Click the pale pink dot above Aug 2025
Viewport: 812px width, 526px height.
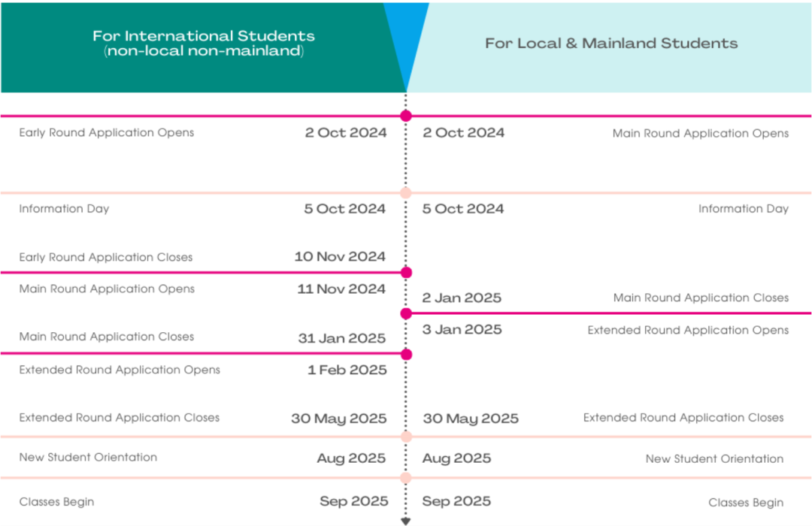(x=407, y=437)
